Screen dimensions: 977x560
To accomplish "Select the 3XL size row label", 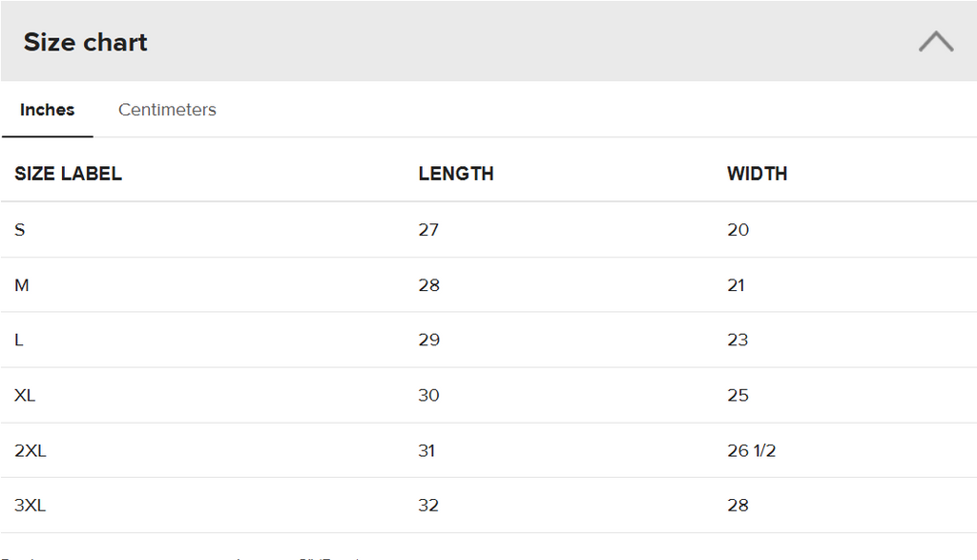I will point(31,506).
